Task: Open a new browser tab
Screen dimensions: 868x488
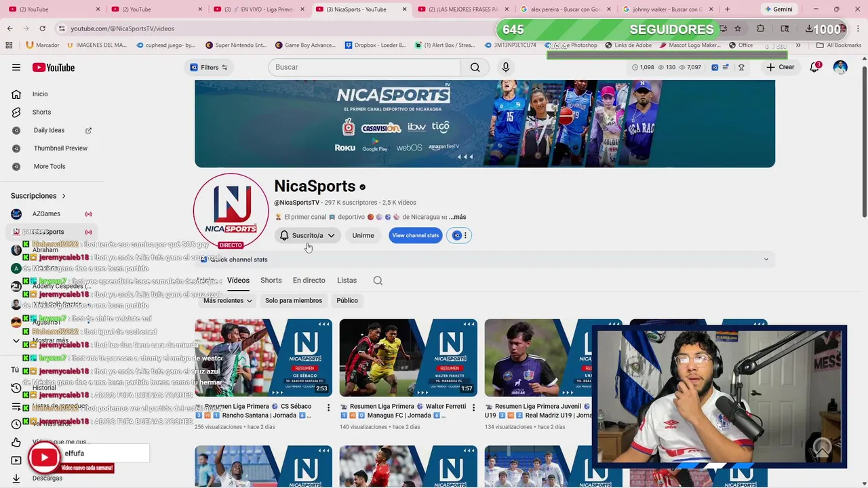Action: point(727,9)
